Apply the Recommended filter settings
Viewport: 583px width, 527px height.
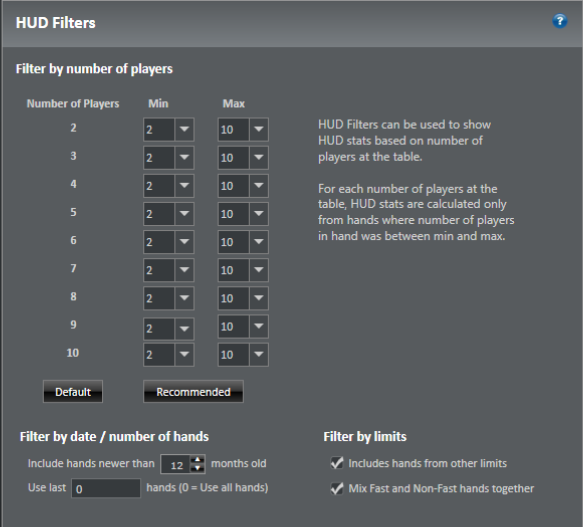click(x=193, y=392)
